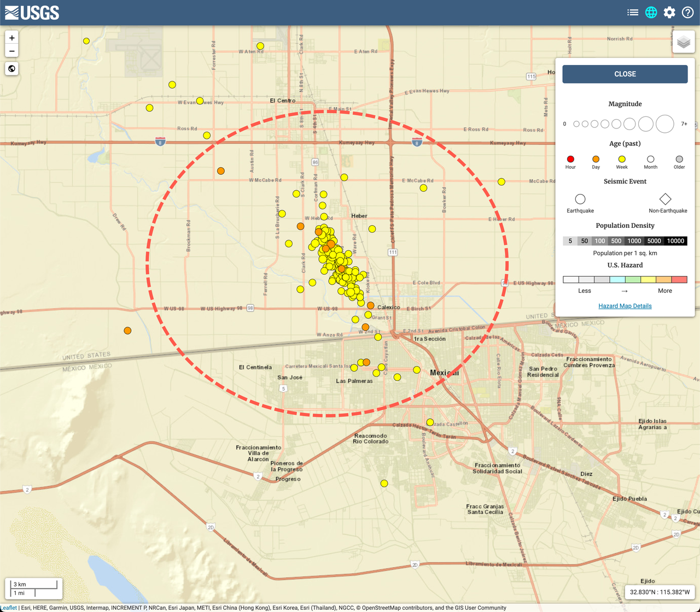Open the map layers control
700x612 pixels.
[683, 42]
